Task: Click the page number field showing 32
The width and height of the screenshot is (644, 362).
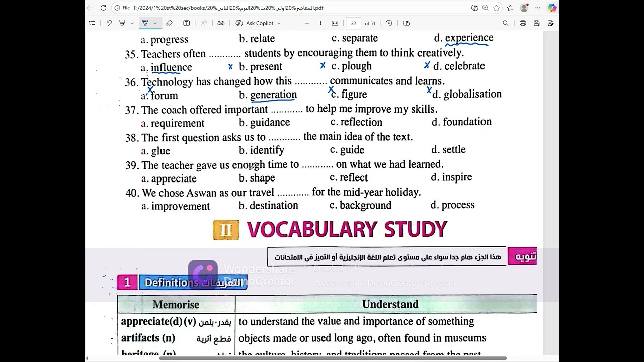Action: click(x=353, y=23)
